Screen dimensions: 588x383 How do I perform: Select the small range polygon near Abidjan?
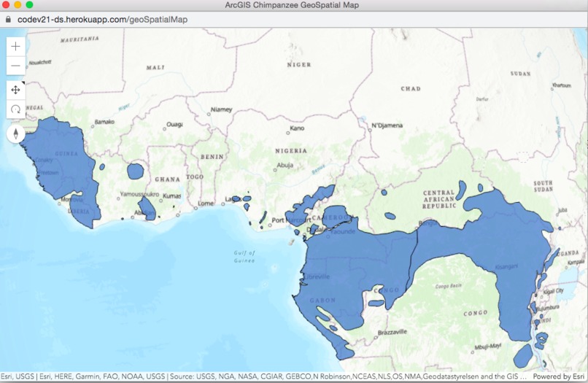pos(147,208)
